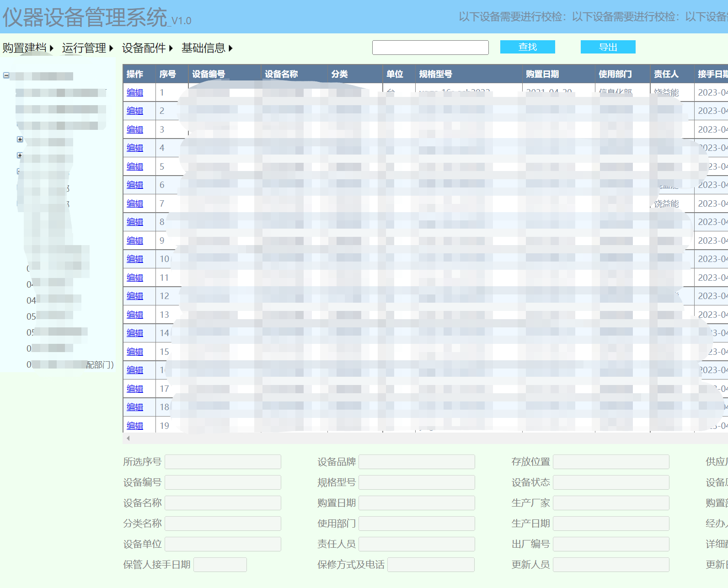Click 编辑 link for row 5

pyautogui.click(x=135, y=166)
